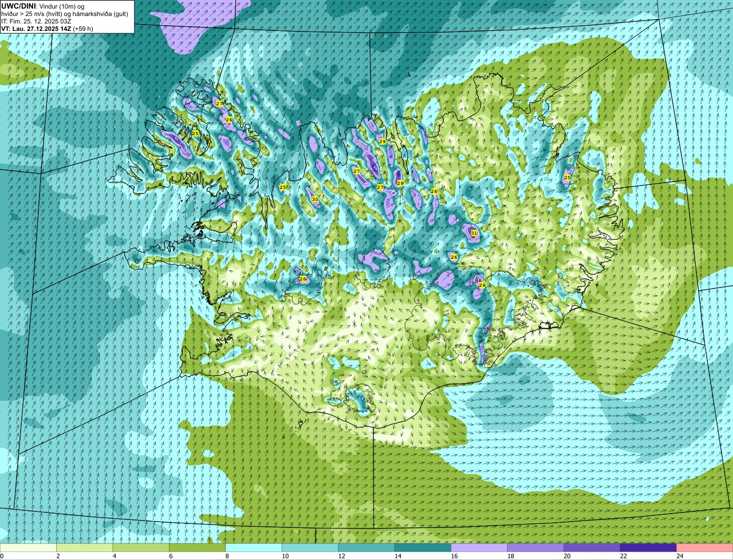Choose the 22–24 m/s dark indigo legend band
The width and height of the screenshot is (733, 560).
648,547
